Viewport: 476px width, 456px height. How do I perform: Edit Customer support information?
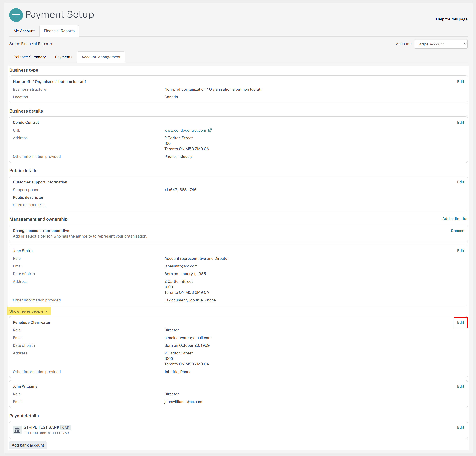460,182
